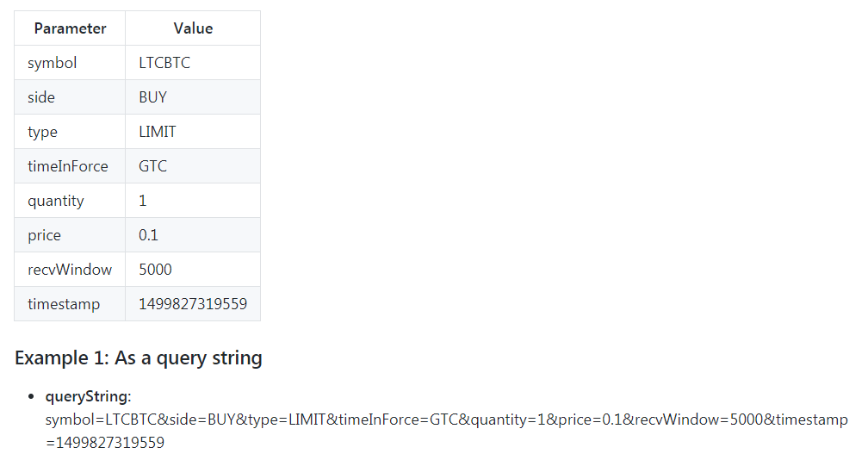Select the recvWindow parameter cell
Image resolution: width=868 pixels, height=460 pixels.
[70, 270]
